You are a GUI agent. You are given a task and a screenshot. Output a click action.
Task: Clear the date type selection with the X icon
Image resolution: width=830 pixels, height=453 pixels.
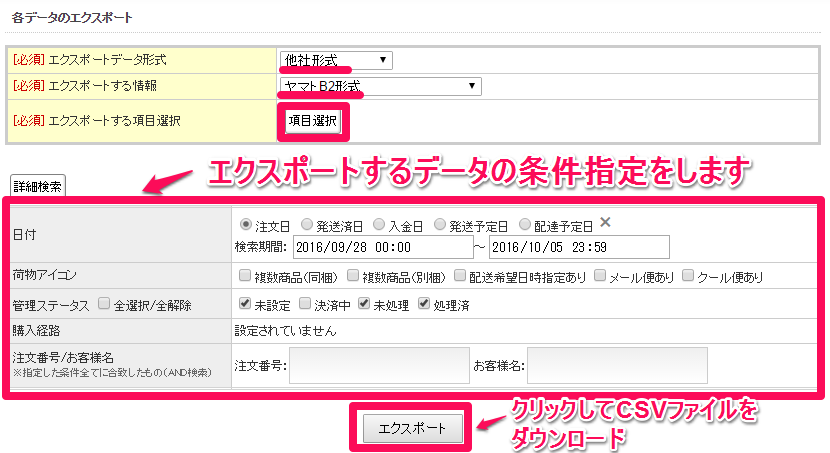(x=605, y=223)
